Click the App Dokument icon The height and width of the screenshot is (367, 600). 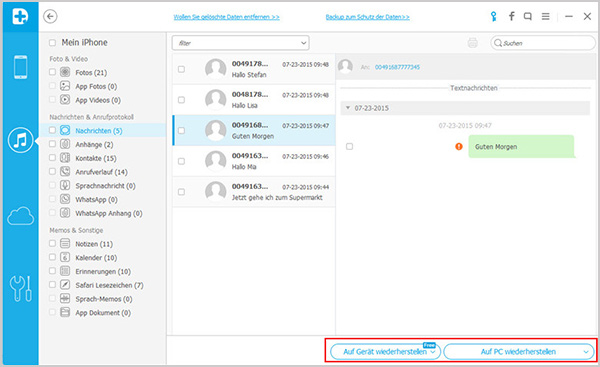[65, 312]
